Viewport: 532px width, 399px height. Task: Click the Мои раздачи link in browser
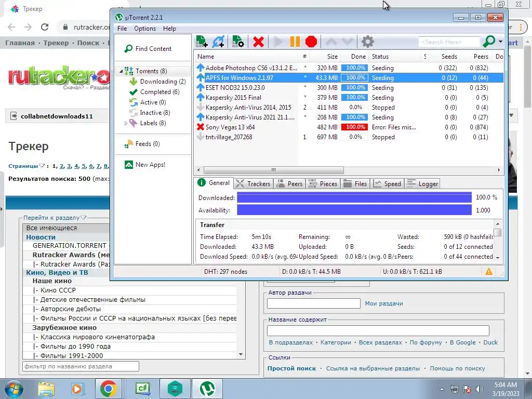click(384, 303)
